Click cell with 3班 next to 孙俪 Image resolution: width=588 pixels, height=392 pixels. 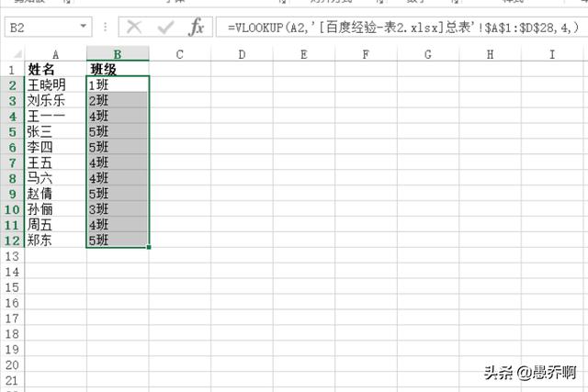click(x=117, y=209)
